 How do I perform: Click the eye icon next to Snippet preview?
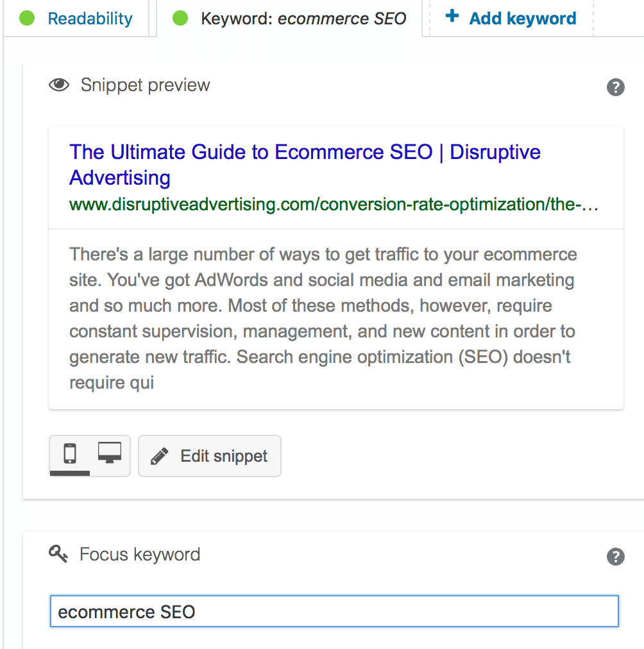59,85
